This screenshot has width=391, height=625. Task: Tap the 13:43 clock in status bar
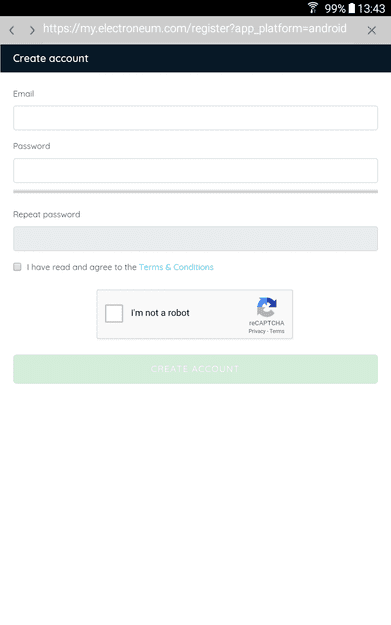click(371, 8)
